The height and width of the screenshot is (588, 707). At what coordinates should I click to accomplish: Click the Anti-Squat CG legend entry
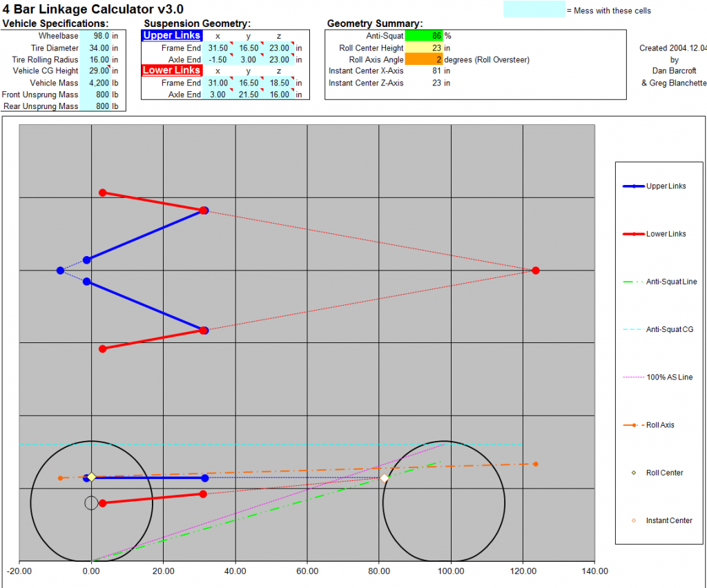658,329
